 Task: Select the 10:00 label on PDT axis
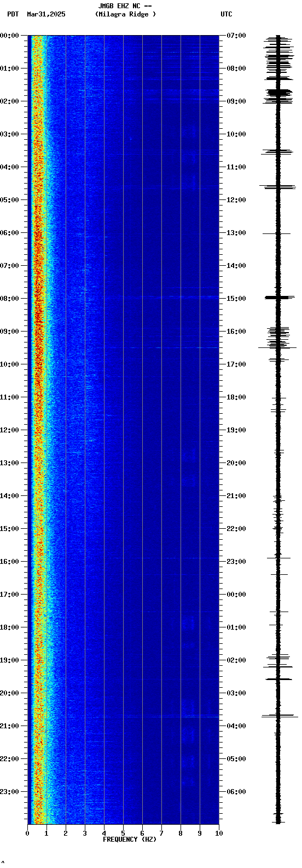(9, 364)
